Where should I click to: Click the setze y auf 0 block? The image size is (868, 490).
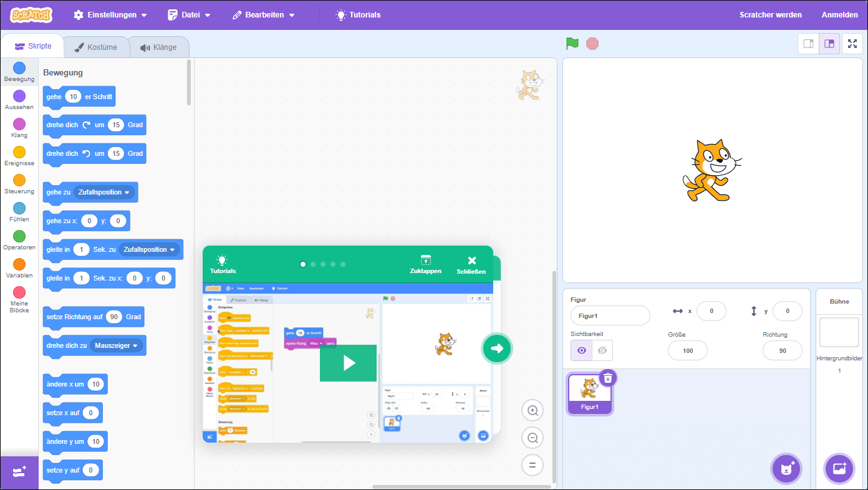click(72, 471)
